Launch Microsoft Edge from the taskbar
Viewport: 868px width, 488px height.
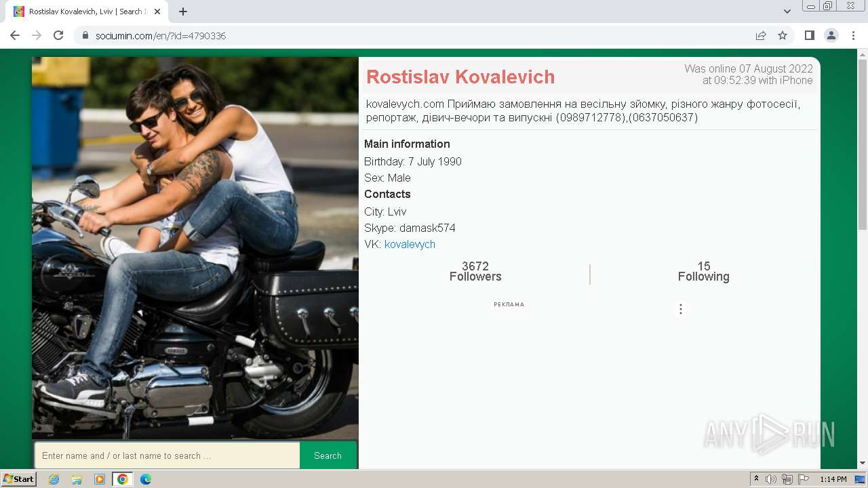pyautogui.click(x=146, y=479)
